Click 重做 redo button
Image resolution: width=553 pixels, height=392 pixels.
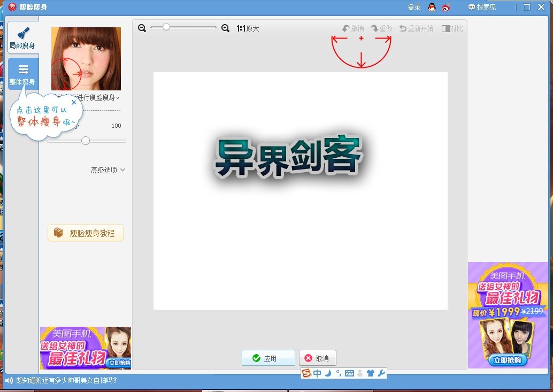tap(381, 28)
